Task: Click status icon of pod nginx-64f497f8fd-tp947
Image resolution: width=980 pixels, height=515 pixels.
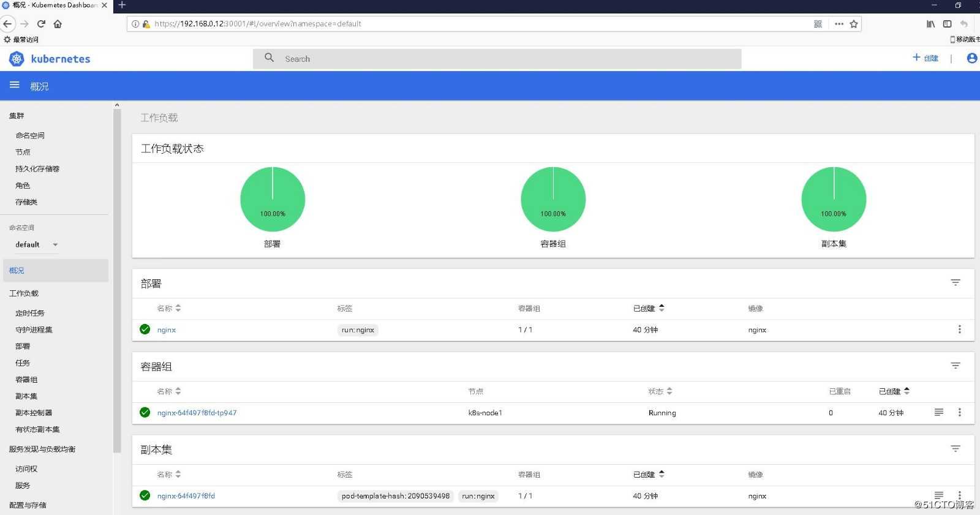Action: click(145, 412)
